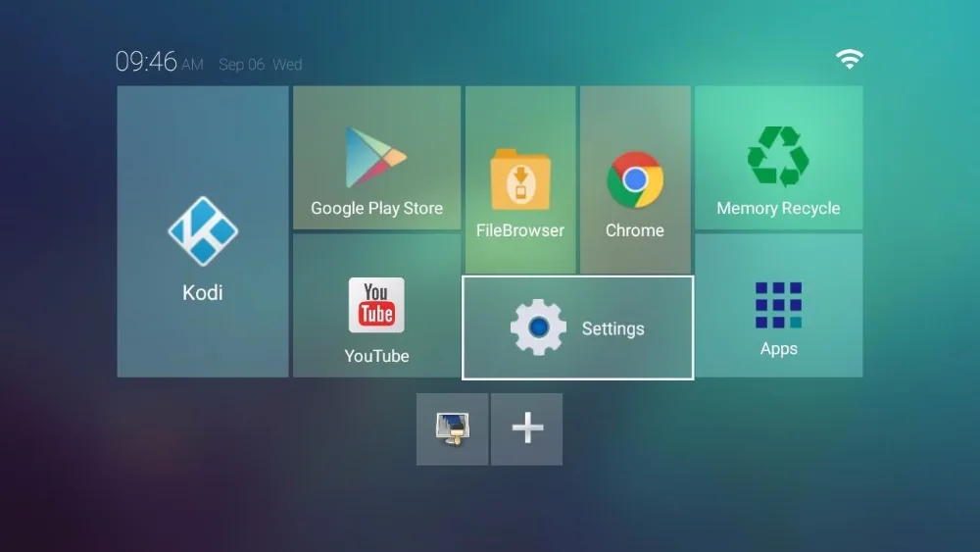Image resolution: width=980 pixels, height=552 pixels.
Task: Open the Kodi media center tile
Action: point(203,231)
